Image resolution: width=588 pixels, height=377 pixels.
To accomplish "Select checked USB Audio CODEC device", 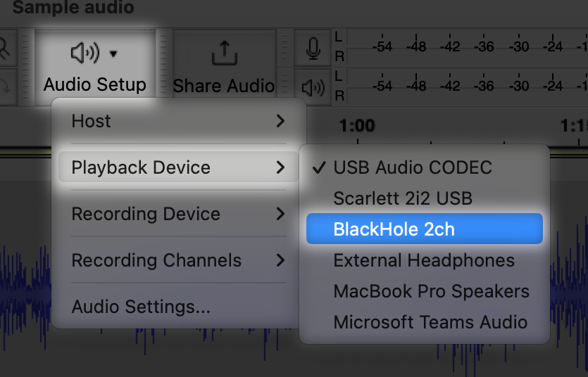I will 413,167.
